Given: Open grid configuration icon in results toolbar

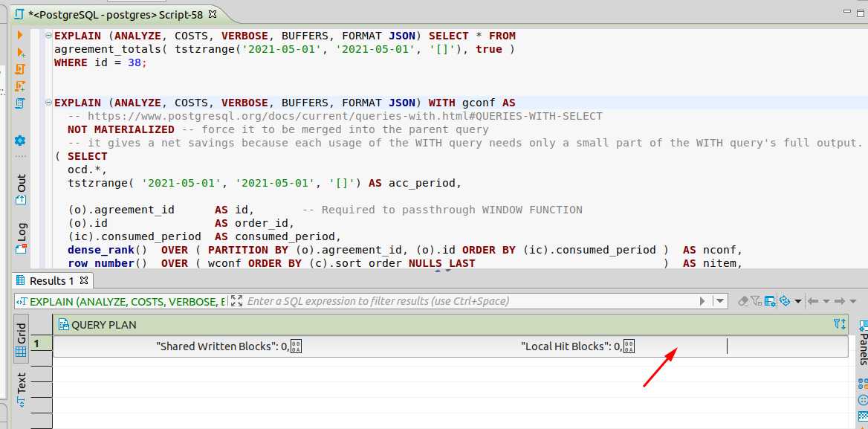Looking at the screenshot, I should [x=769, y=300].
